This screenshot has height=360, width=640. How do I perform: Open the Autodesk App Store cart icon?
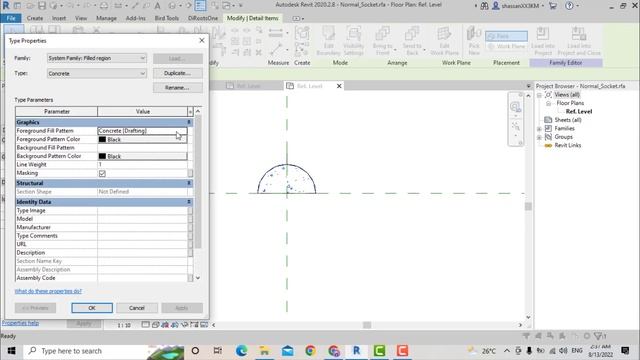[x=553, y=6]
